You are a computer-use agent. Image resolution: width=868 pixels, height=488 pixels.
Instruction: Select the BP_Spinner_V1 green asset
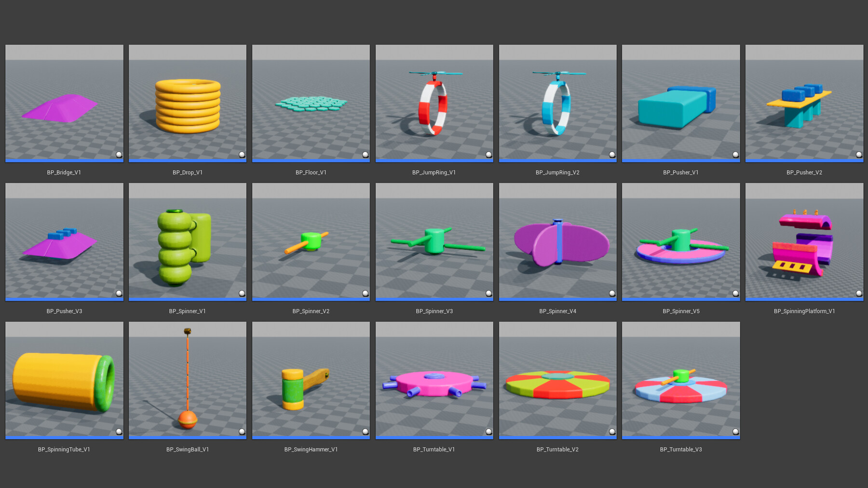187,241
